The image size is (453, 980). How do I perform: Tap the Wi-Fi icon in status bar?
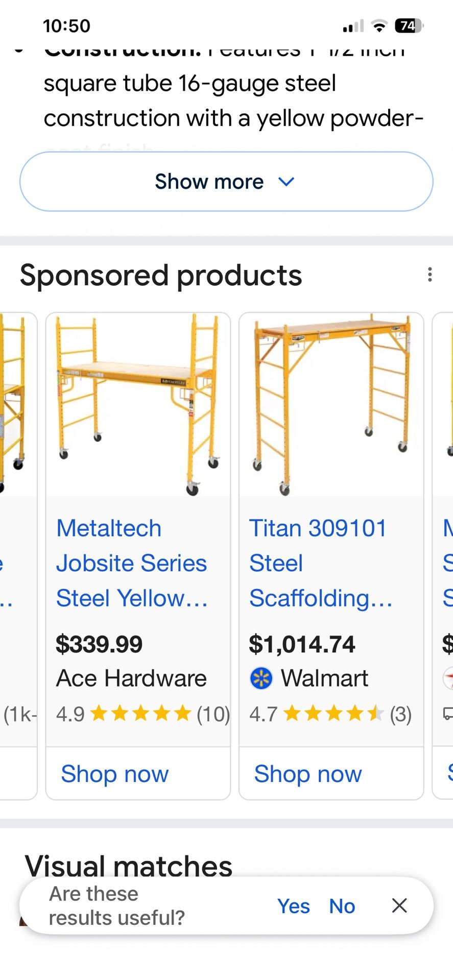[379, 26]
